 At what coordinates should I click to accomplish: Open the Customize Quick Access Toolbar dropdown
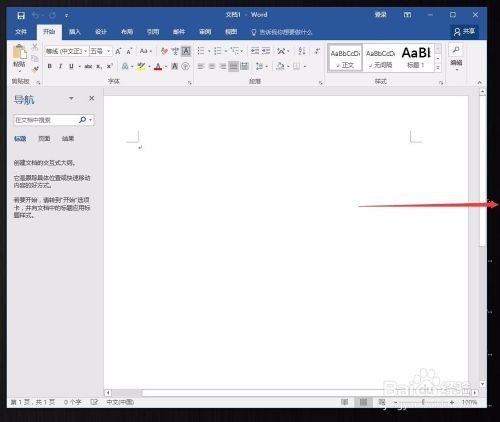tap(66, 16)
